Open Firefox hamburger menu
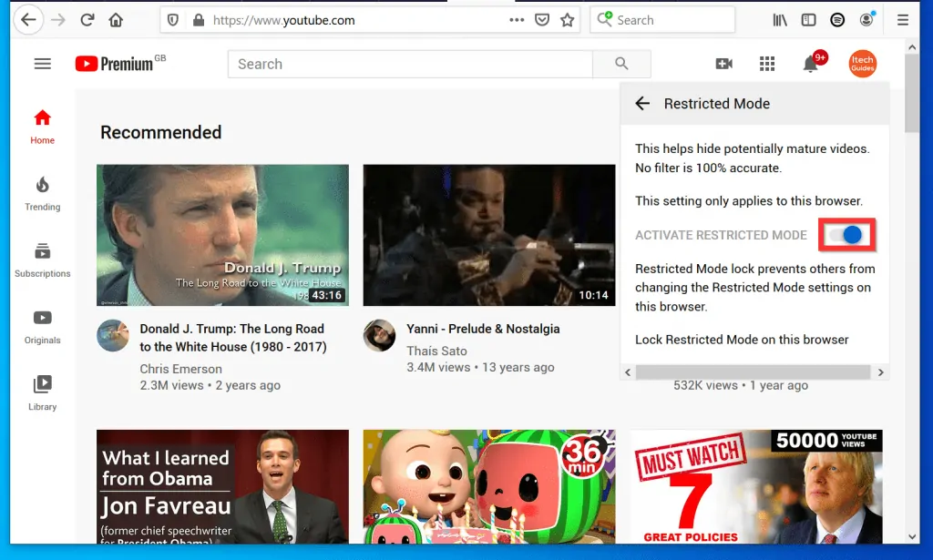 pos(903,20)
